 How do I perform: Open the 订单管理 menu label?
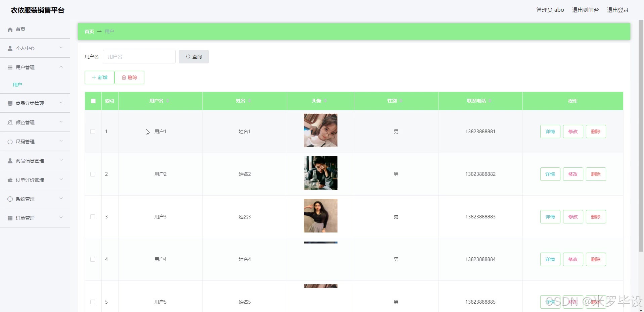tap(25, 218)
